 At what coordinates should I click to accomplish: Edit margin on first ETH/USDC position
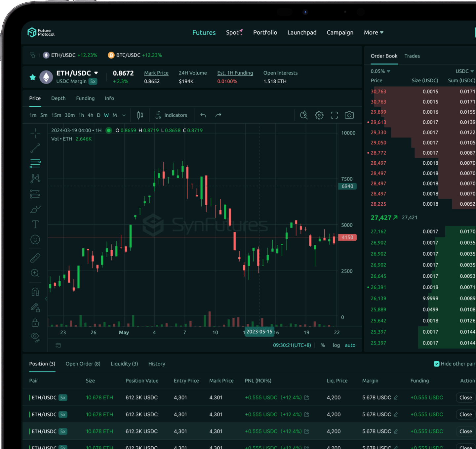tap(396, 397)
